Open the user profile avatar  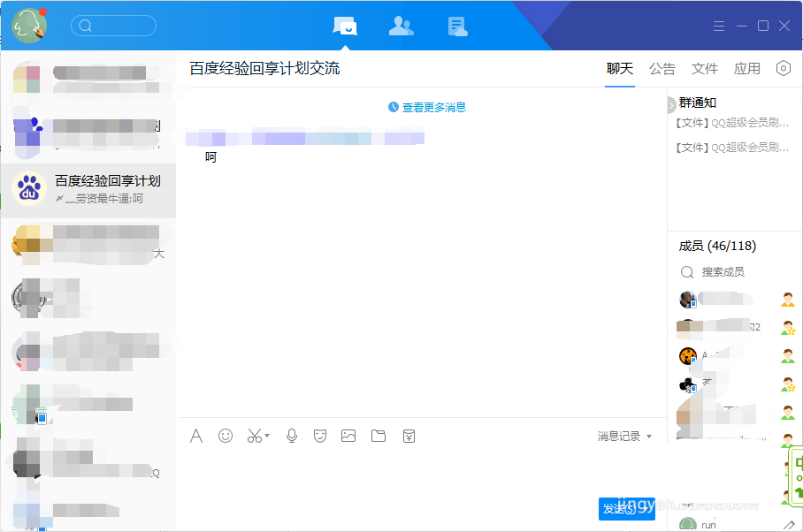[29, 26]
